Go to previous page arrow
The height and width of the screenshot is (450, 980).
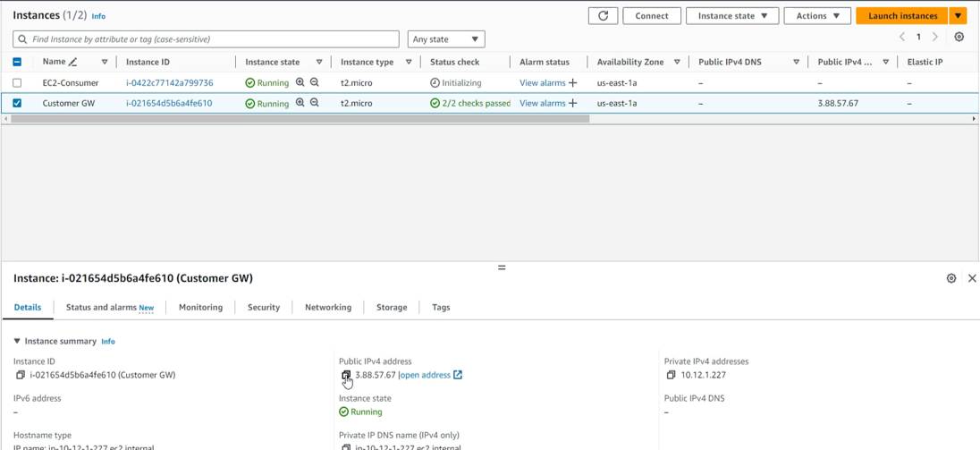(902, 37)
